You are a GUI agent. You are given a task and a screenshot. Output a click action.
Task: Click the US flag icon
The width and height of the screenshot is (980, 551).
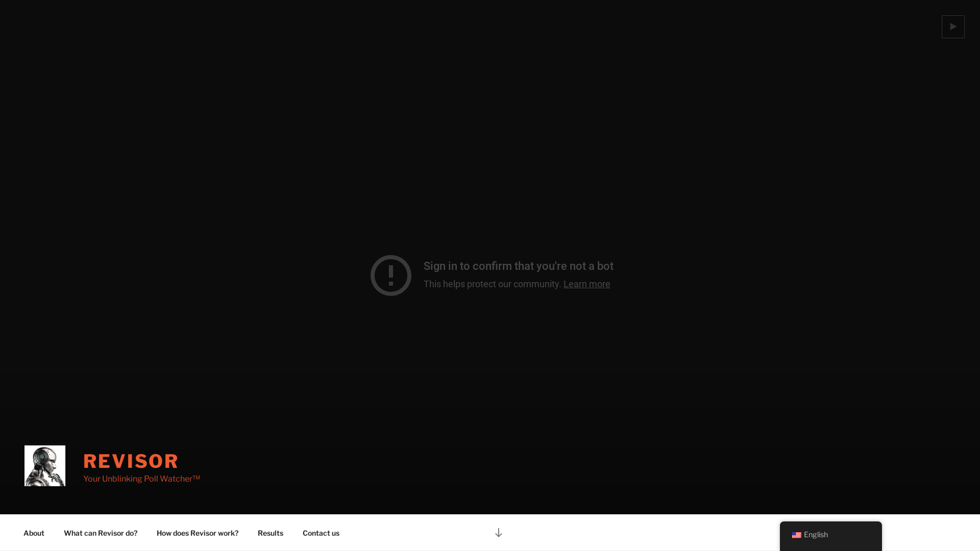tap(796, 535)
